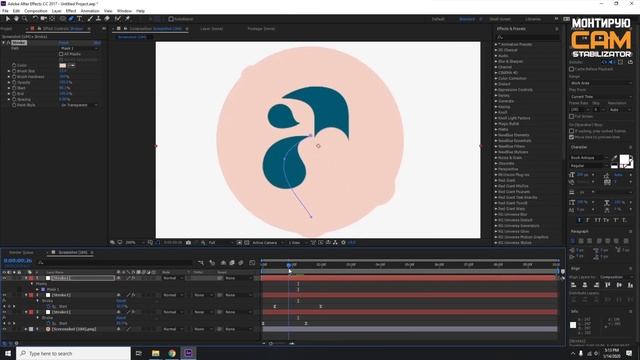Select the Selection arrow tool

7,19
